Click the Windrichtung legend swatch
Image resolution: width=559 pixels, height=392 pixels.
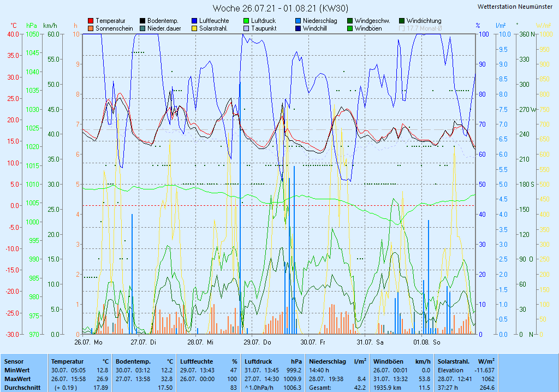pos(402,21)
